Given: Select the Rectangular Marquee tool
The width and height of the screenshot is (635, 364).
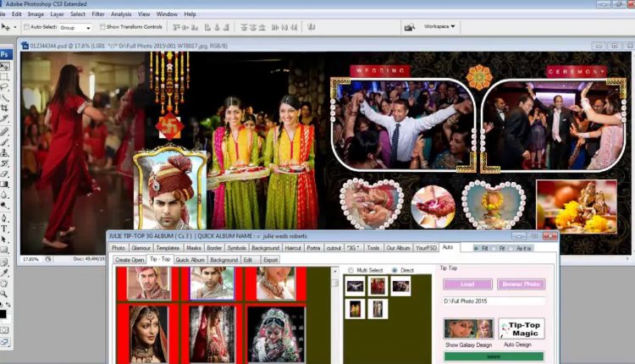Looking at the screenshot, I should (x=4, y=76).
